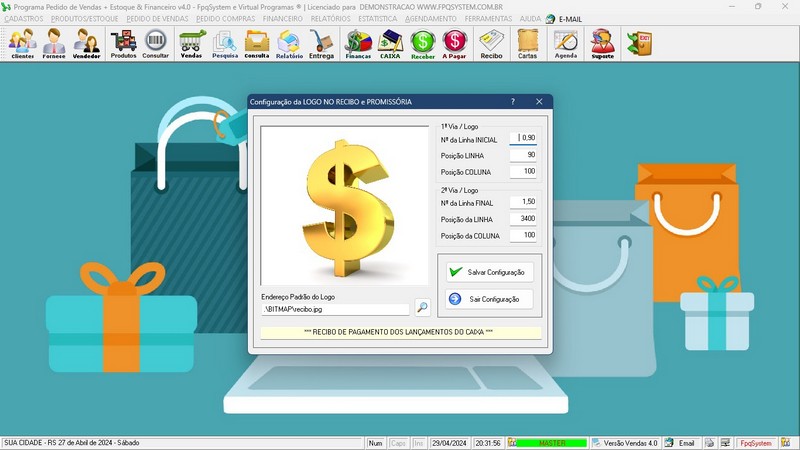The height and width of the screenshot is (450, 800).
Task: Click the time 20:31:56 in status bar
Action: (x=488, y=443)
